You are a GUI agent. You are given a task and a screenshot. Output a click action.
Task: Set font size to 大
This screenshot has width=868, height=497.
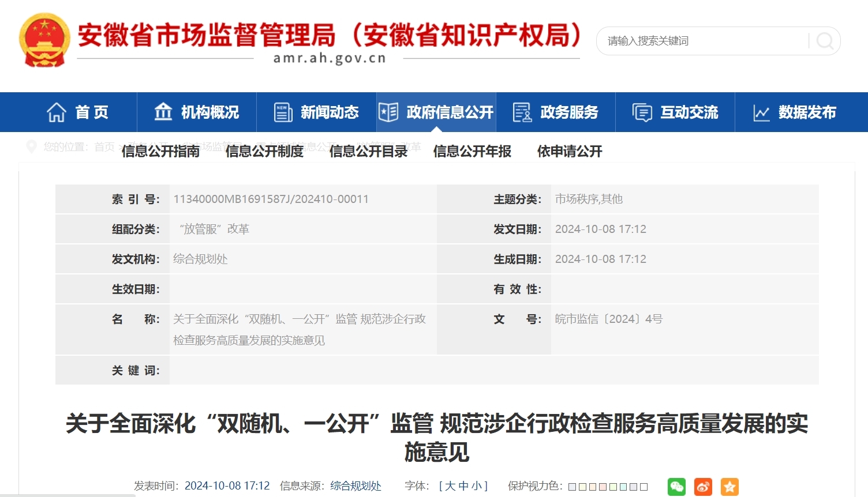450,486
